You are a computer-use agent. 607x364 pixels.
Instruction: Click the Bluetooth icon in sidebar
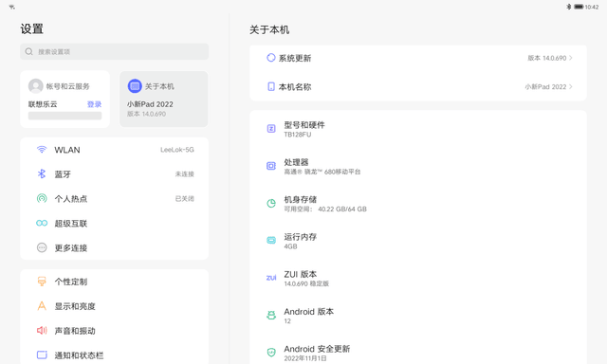click(x=42, y=173)
